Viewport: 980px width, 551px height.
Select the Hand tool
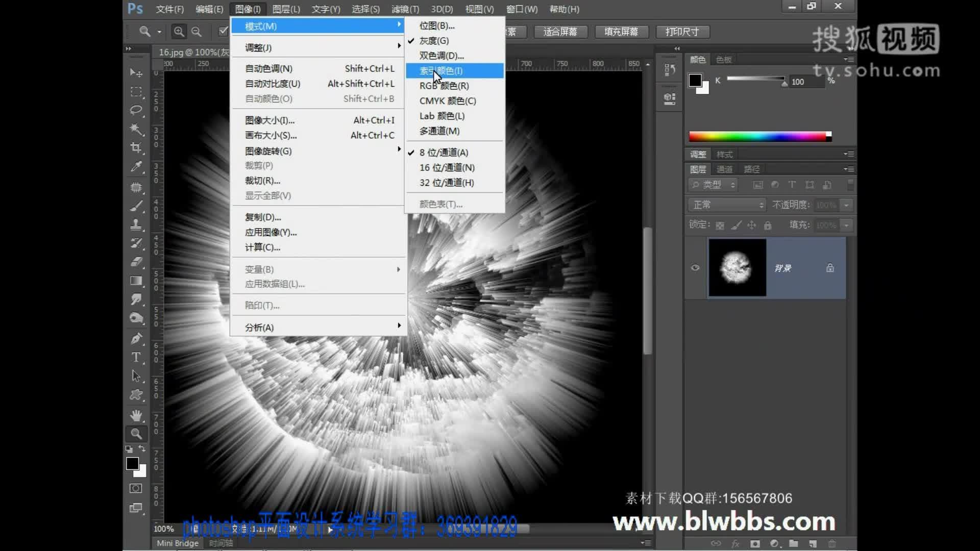click(x=136, y=415)
